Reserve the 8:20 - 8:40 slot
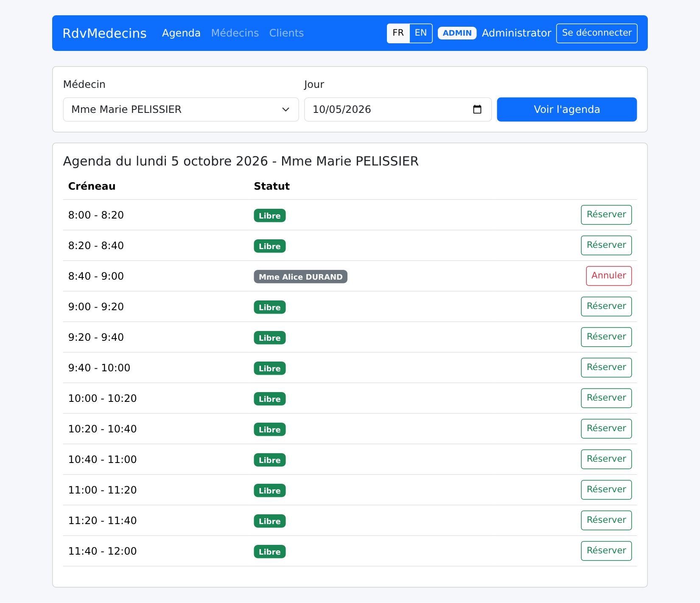700x603 pixels. pyautogui.click(x=606, y=245)
